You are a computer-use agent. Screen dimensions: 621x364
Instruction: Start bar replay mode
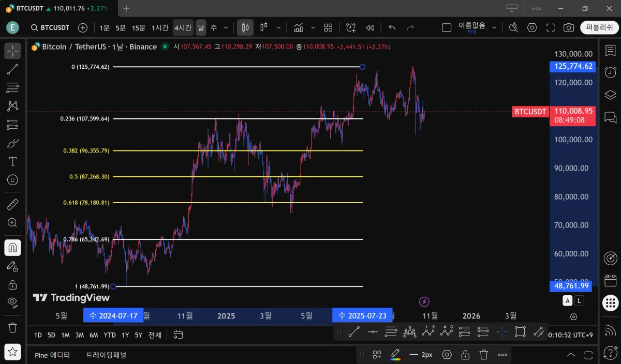pos(369,27)
